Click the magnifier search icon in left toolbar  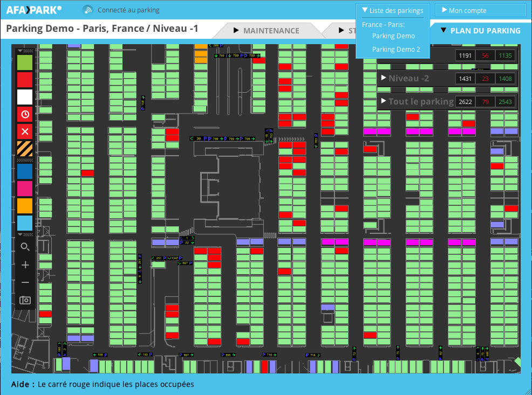point(25,247)
